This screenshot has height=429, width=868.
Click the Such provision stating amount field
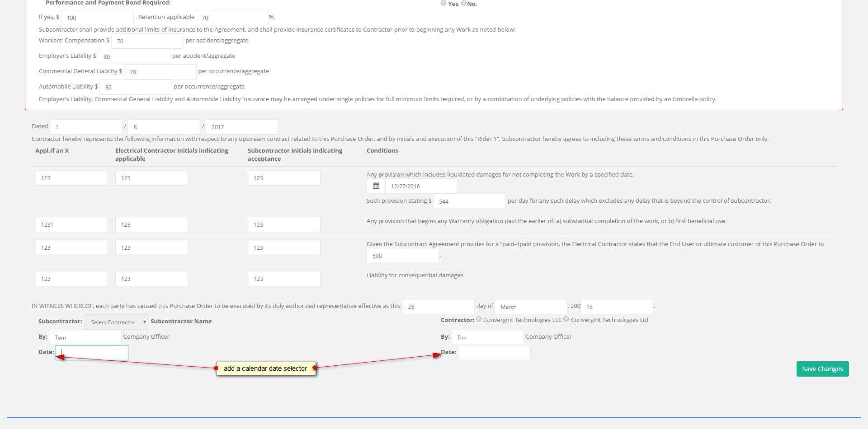pyautogui.click(x=469, y=201)
